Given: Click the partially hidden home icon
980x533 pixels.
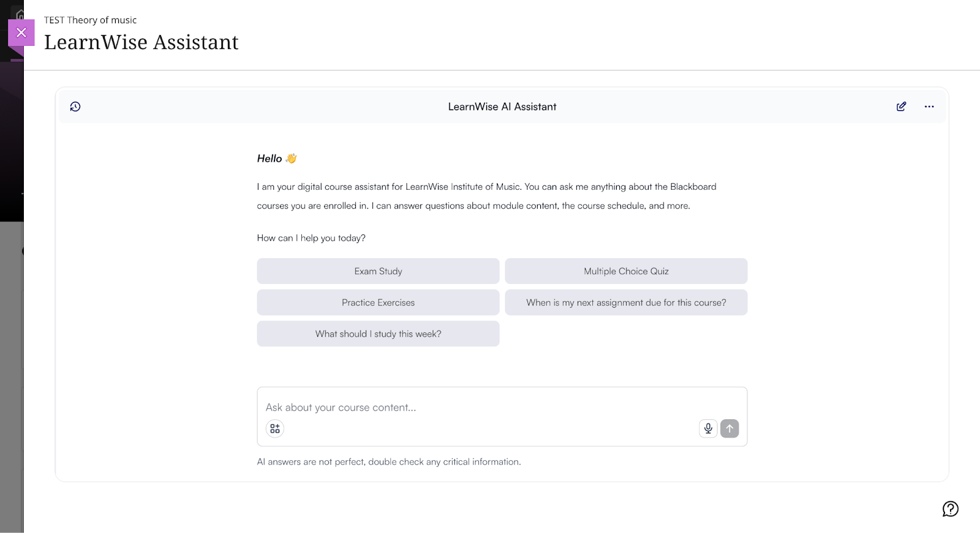Looking at the screenshot, I should tap(20, 13).
